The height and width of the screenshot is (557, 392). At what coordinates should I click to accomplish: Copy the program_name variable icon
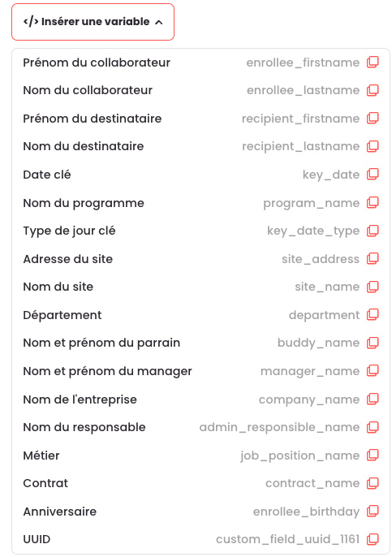pos(373,203)
